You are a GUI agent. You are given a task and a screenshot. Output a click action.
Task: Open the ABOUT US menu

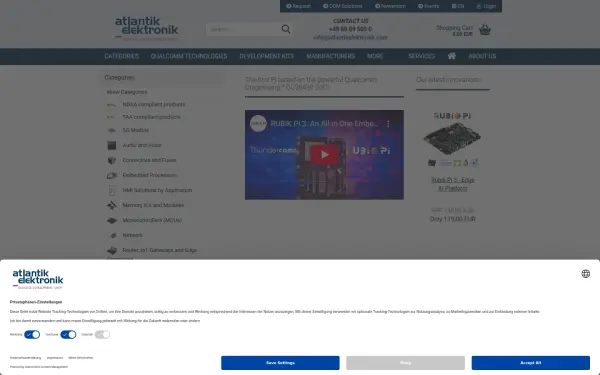click(x=482, y=56)
